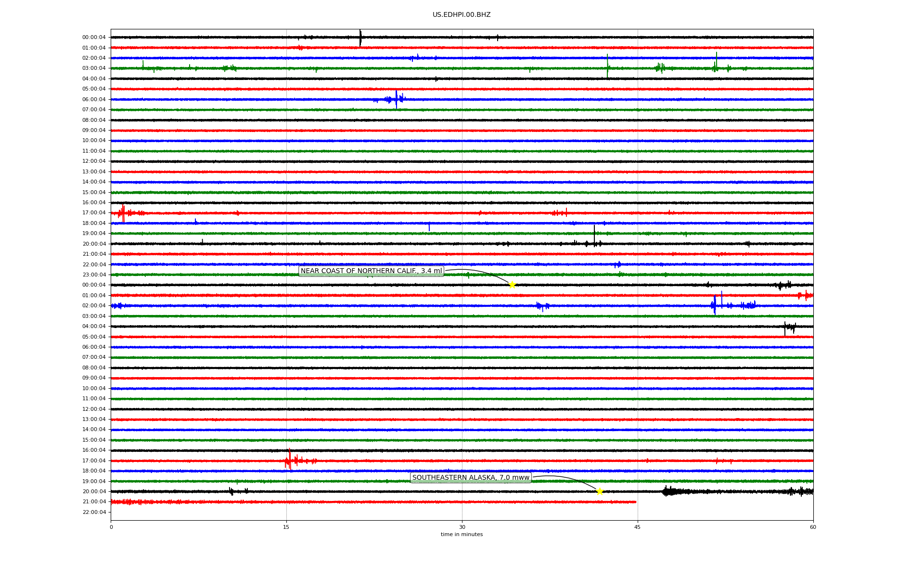The width and height of the screenshot is (924, 578).
Task: Click the end of the last red trace
Action: coord(636,502)
